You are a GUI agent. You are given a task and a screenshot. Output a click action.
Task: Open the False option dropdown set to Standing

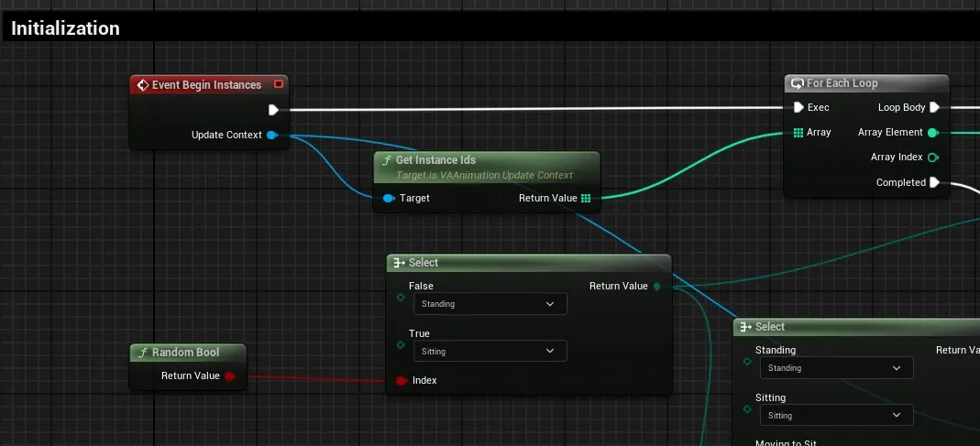490,303
